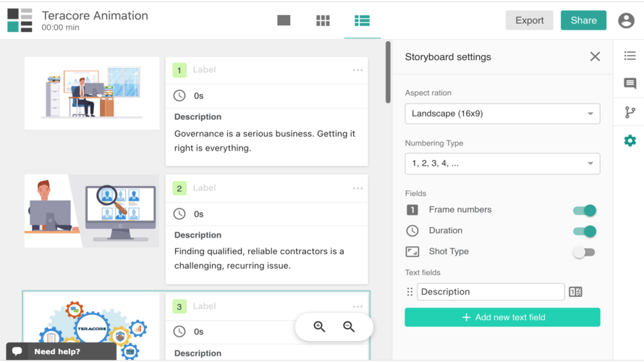The height and width of the screenshot is (362, 644).
Task: Open the Need help? chat
Action: click(62, 351)
